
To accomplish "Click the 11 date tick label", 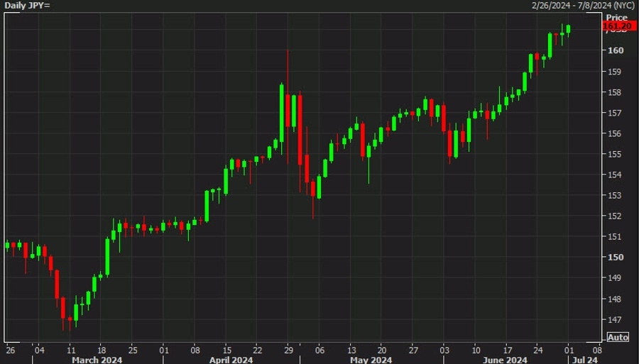I will click(71, 350).
